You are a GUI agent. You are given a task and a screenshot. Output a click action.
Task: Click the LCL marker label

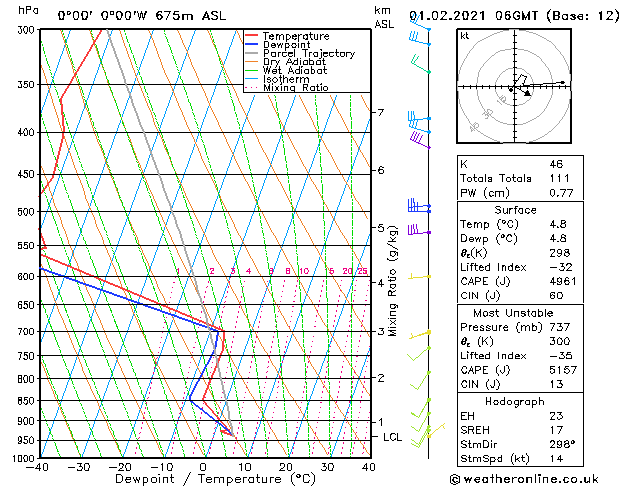[x=392, y=437]
